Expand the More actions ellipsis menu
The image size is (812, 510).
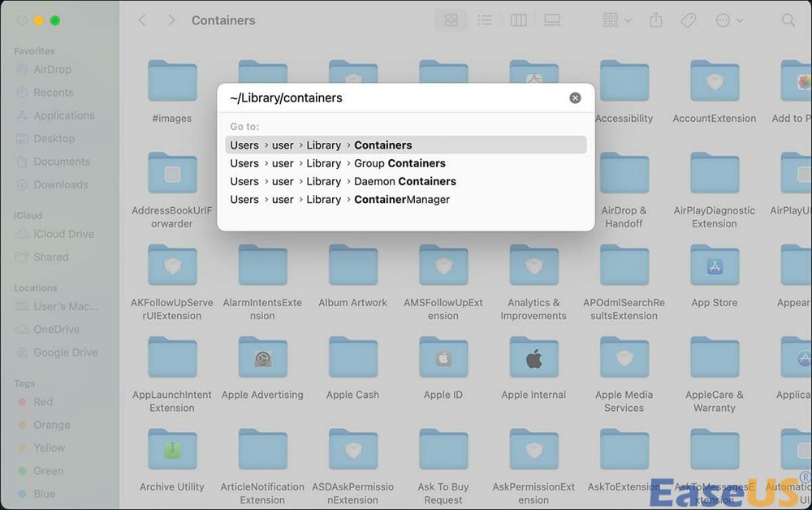(728, 20)
